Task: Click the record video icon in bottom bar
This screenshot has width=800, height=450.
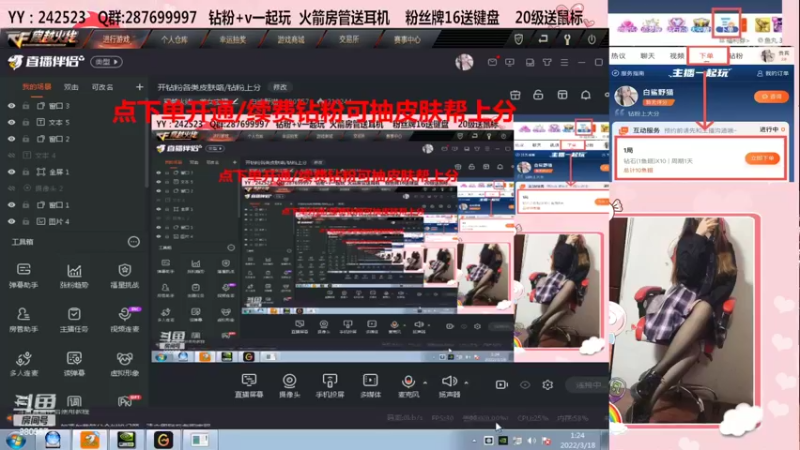Action: click(x=502, y=385)
